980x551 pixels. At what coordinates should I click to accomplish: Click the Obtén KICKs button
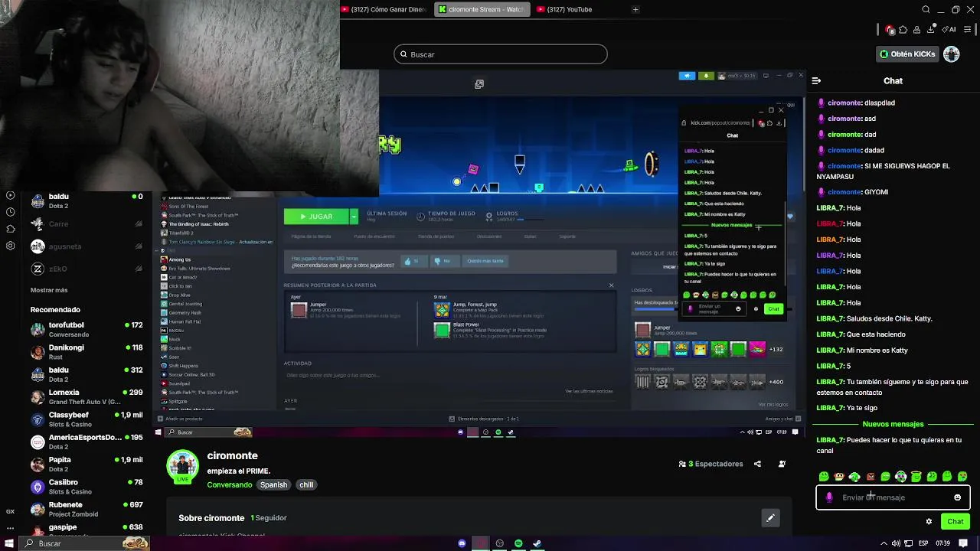(907, 54)
